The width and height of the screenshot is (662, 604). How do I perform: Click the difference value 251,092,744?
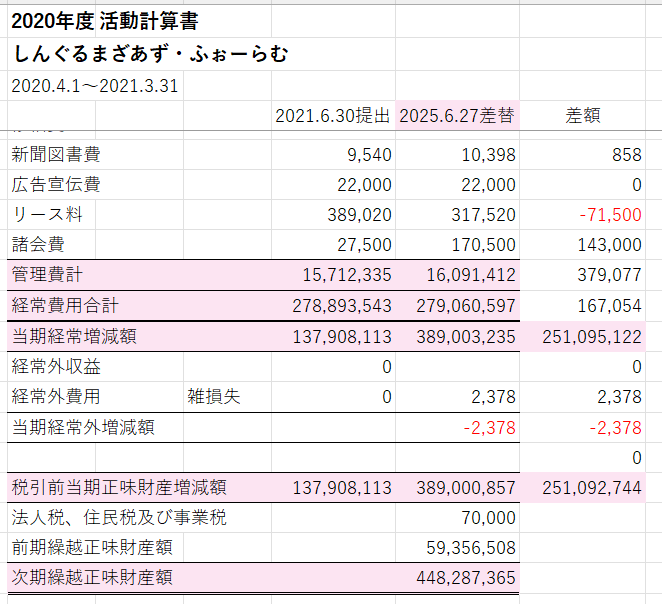tap(592, 488)
